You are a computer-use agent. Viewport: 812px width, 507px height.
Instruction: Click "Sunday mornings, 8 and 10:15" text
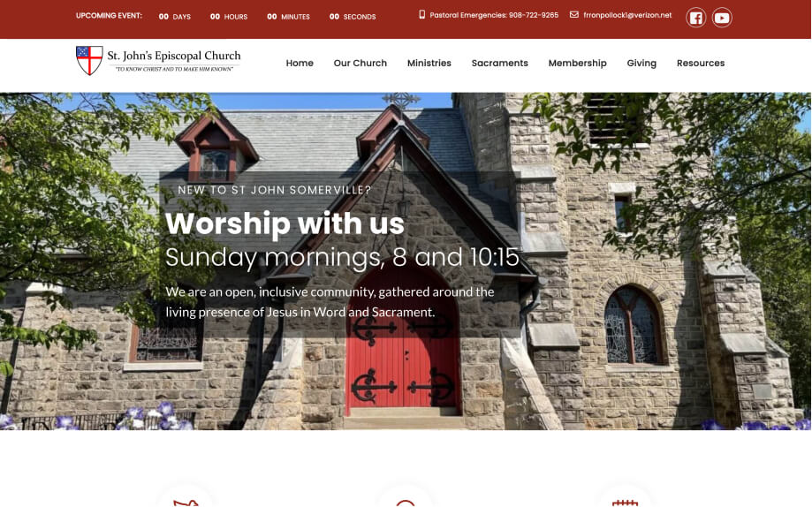pyautogui.click(x=342, y=257)
